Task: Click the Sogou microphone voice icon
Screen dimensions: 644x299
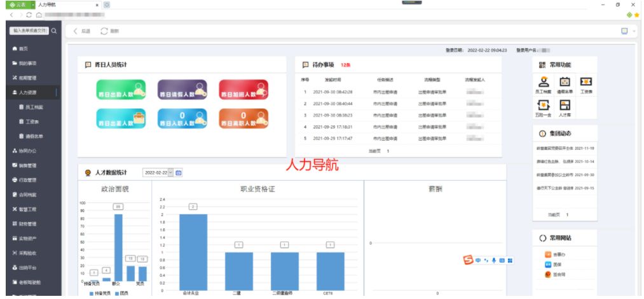Action: click(494, 260)
